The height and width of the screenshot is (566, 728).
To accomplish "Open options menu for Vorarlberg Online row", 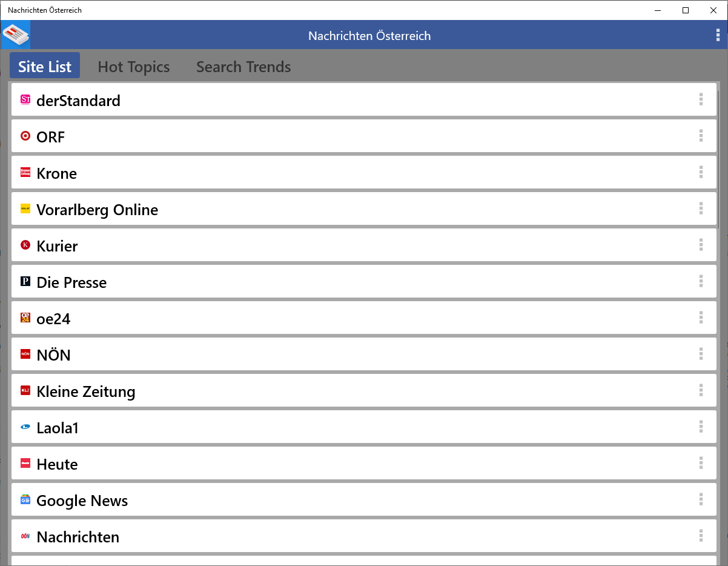I will click(701, 208).
